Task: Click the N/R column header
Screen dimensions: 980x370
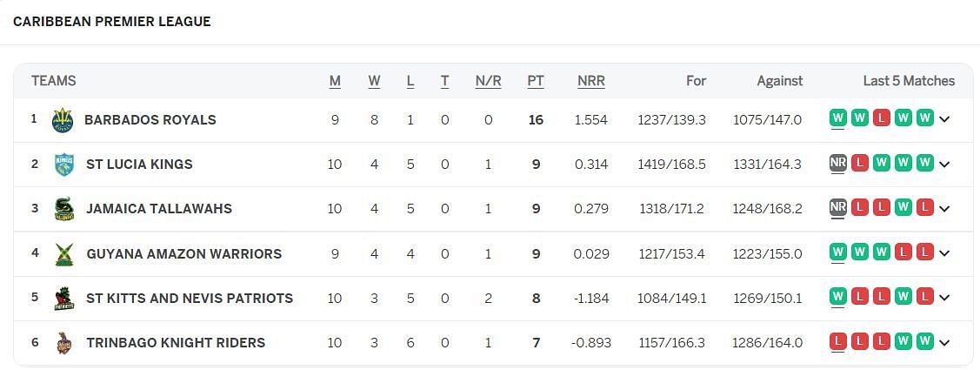Action: pos(488,81)
